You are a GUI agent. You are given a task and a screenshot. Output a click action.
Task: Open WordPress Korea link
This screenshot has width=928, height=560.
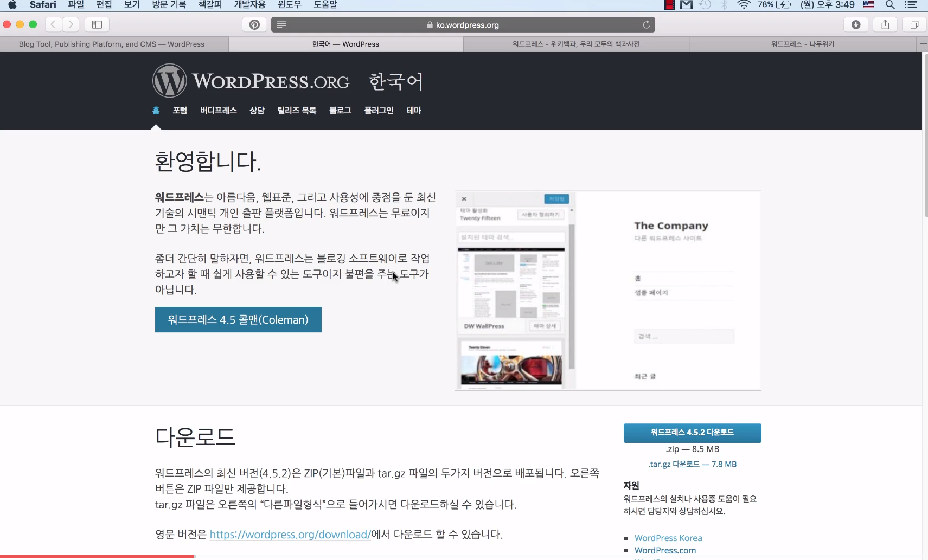(668, 538)
